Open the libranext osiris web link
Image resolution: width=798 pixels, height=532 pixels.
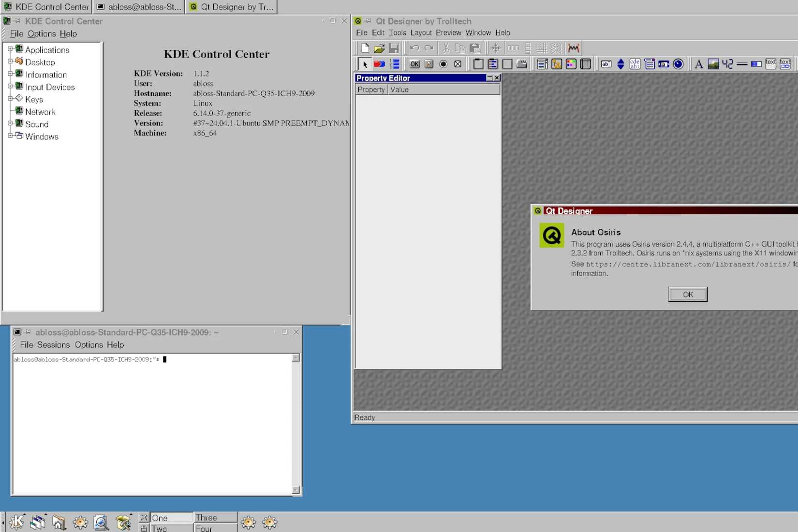tap(687, 264)
